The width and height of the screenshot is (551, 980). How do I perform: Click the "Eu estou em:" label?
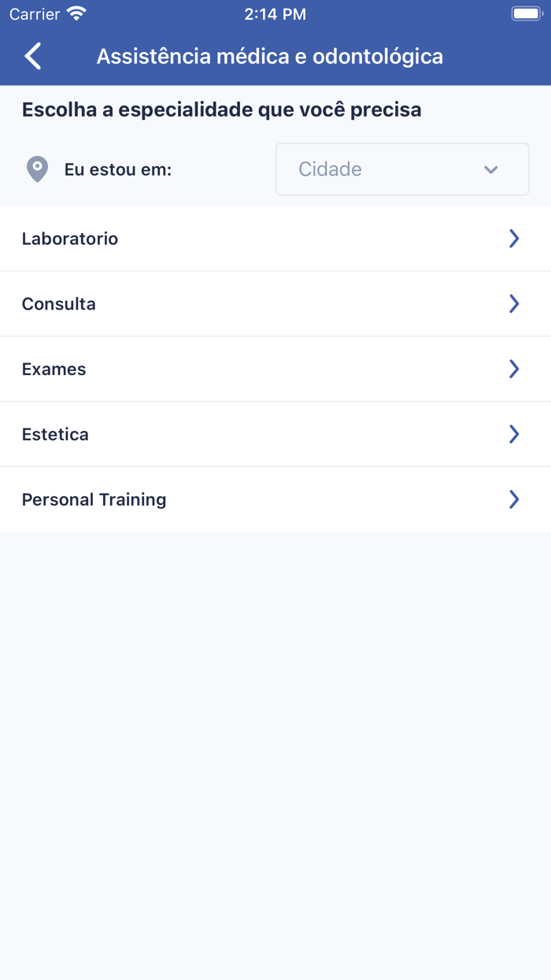(x=118, y=169)
